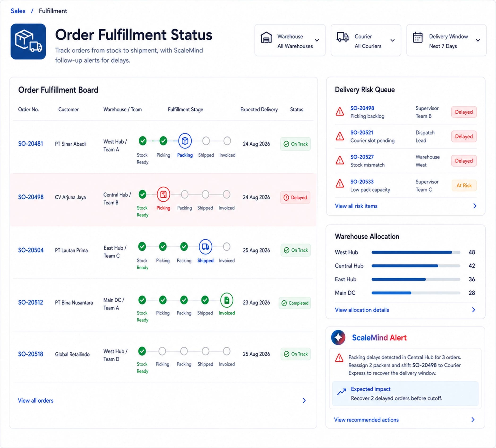Click the Fulfillment breadcrumb item
496x448 pixels.
coord(53,11)
